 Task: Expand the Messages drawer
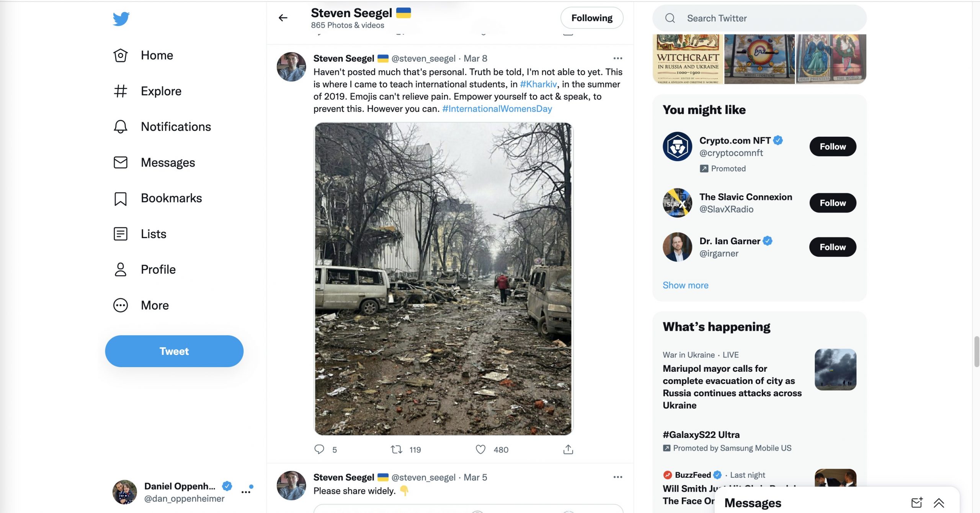click(939, 503)
